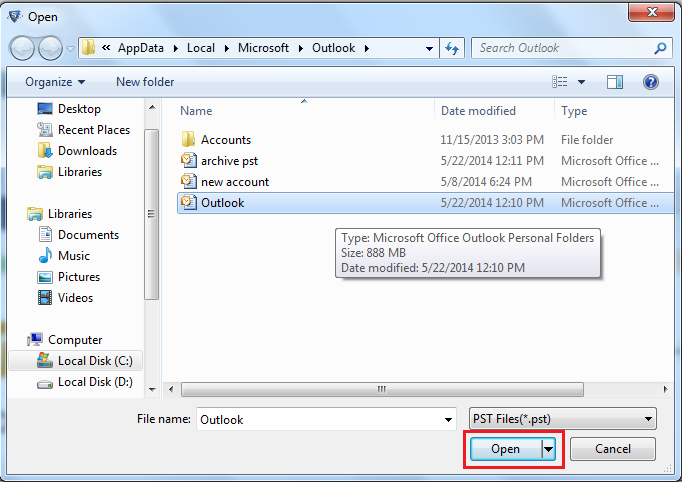Click the folder icon in address bar
This screenshot has width=682, height=482.
coord(88,47)
